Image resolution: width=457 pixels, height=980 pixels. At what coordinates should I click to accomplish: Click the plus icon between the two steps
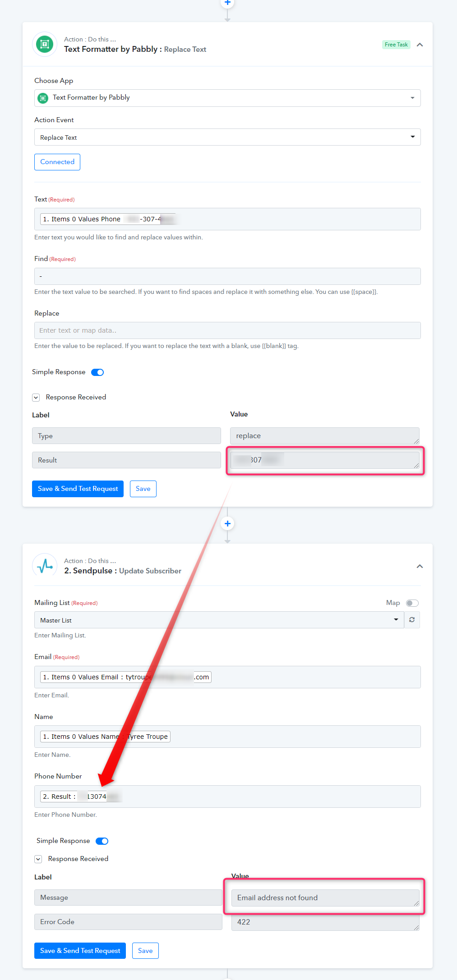(x=227, y=523)
